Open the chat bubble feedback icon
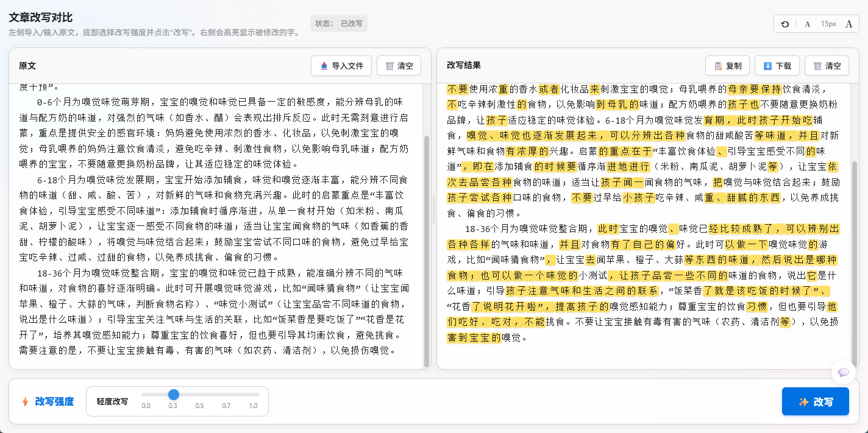The height and width of the screenshot is (433, 868). (843, 372)
